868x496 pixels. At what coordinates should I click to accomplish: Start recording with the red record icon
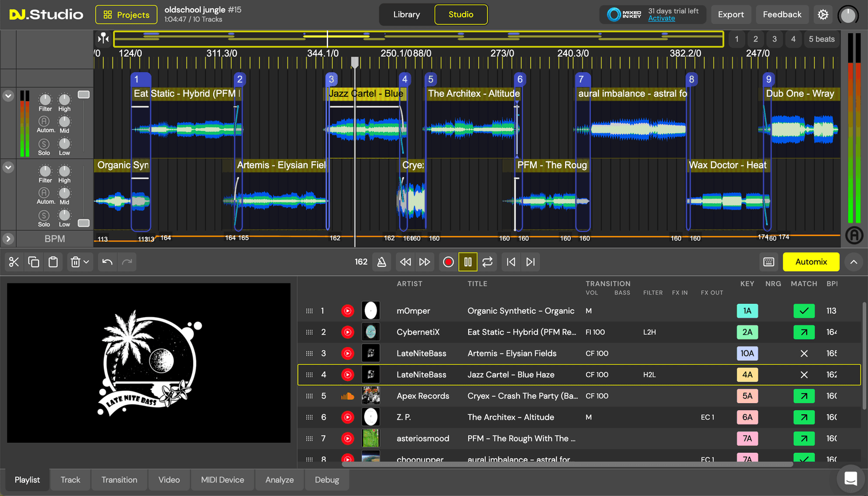tap(448, 262)
